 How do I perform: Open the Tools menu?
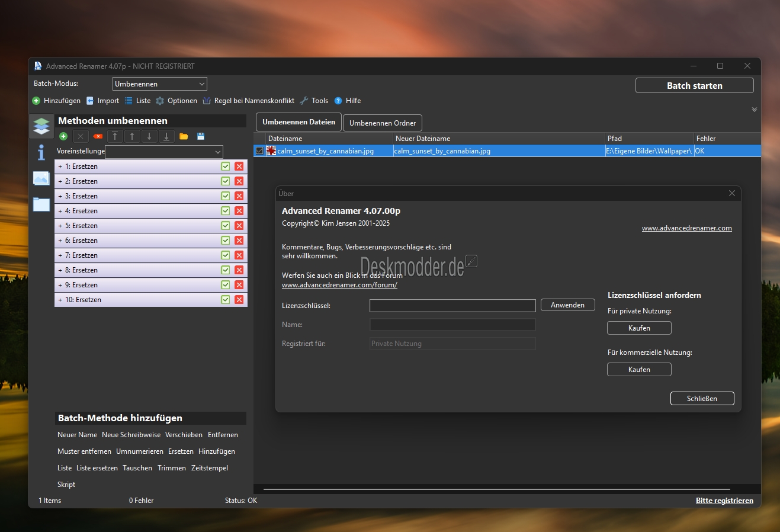pyautogui.click(x=314, y=101)
